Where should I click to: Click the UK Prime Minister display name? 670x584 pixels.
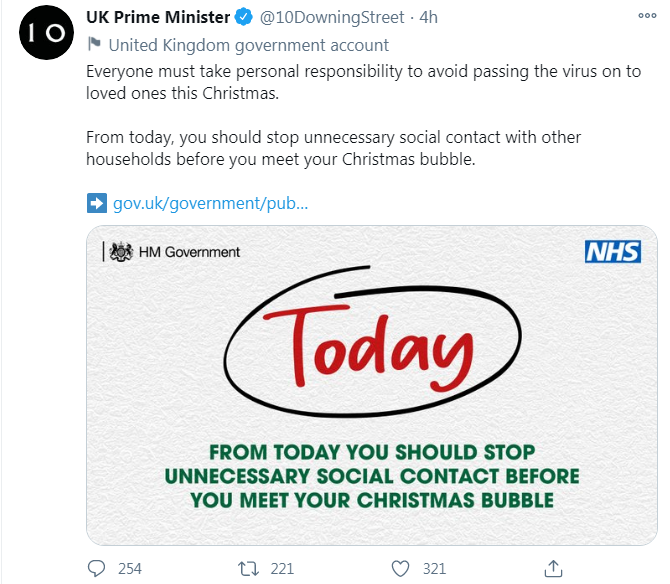pyautogui.click(x=157, y=18)
